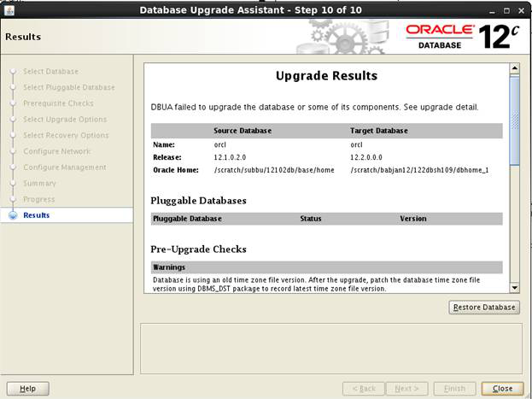
Task: Select the Configure Network step
Action: [58, 151]
